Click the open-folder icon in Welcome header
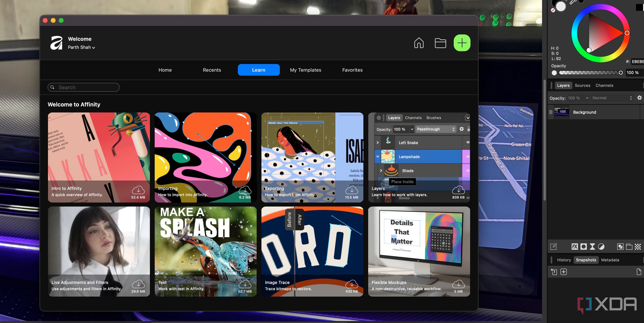The image size is (644, 323). tap(440, 43)
